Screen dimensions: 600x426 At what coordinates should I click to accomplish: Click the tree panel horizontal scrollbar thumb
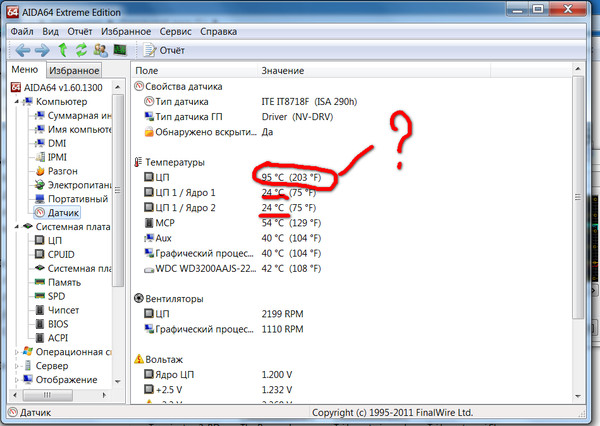[x=47, y=395]
